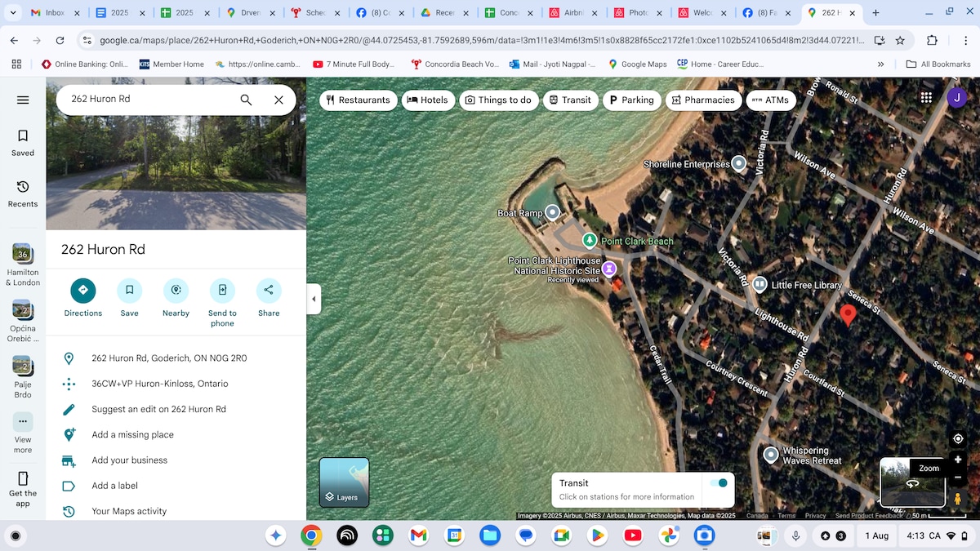Save 262 Huron Rd to a list
The height and width of the screenshot is (551, 980).
click(129, 298)
